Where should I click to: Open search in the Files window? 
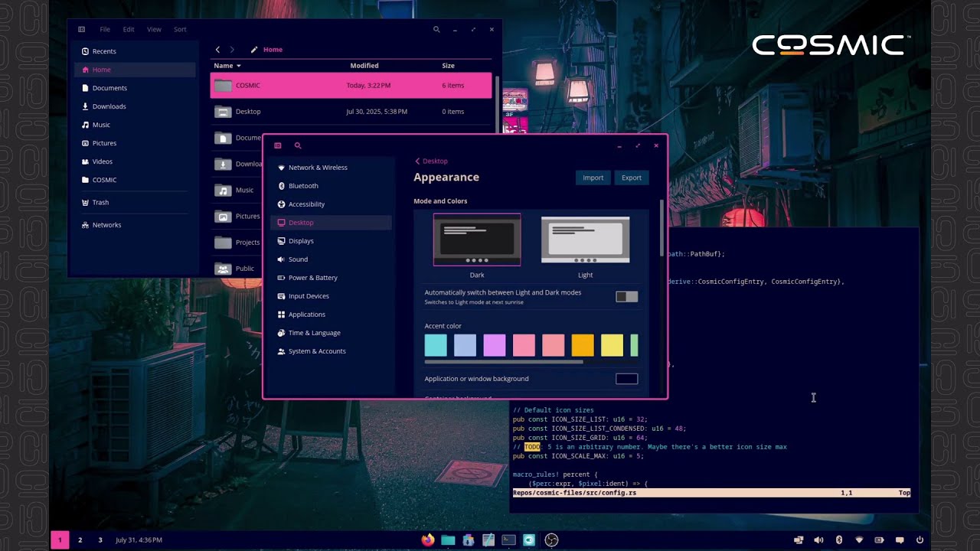pos(436,29)
